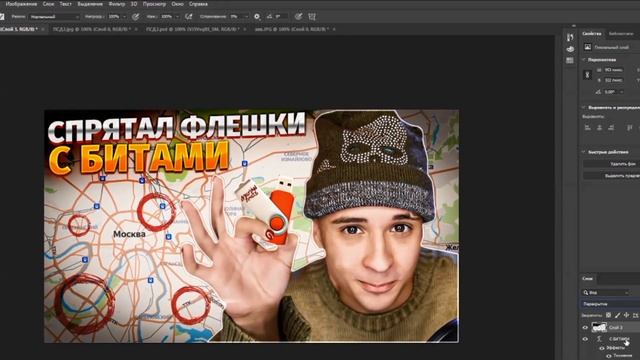Open the Окно menu

click(177, 4)
